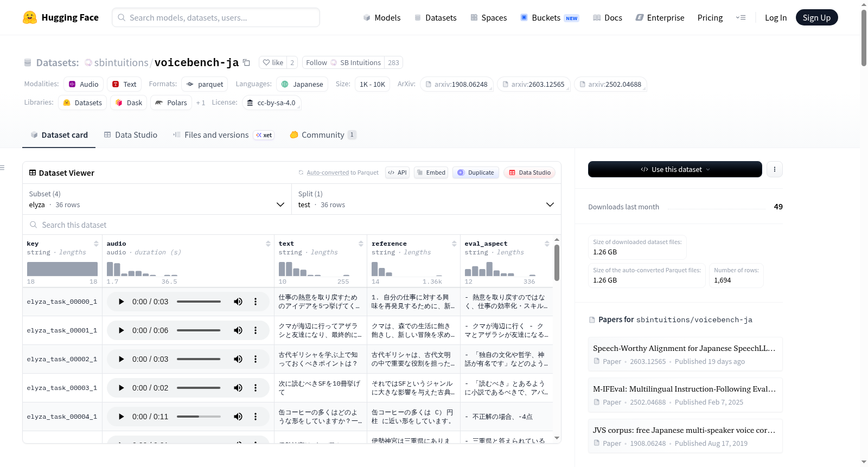This screenshot has height=467, width=868.
Task: Sort by the reference column
Action: point(454,244)
